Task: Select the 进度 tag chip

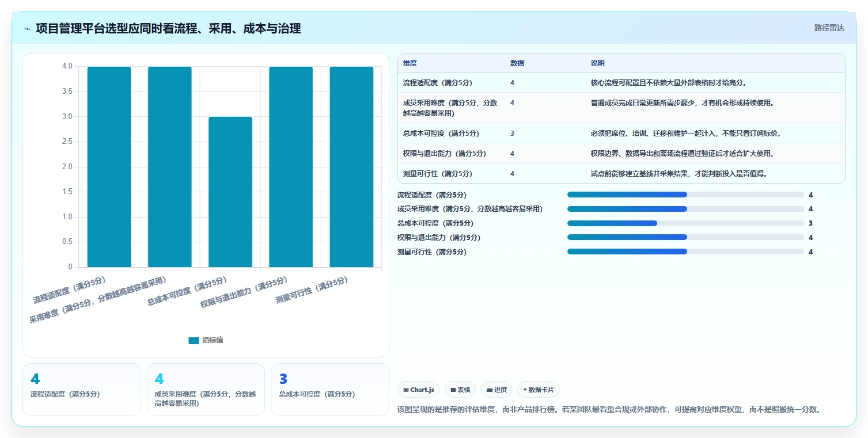Action: (496, 390)
